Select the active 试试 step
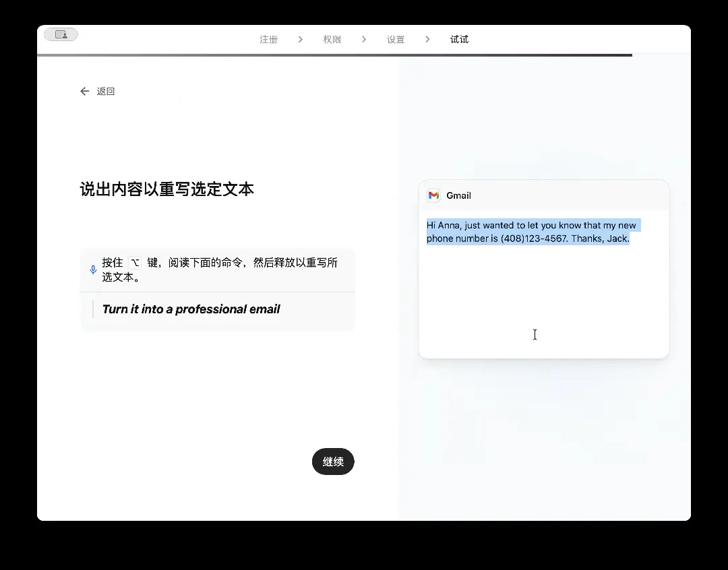 pos(459,39)
